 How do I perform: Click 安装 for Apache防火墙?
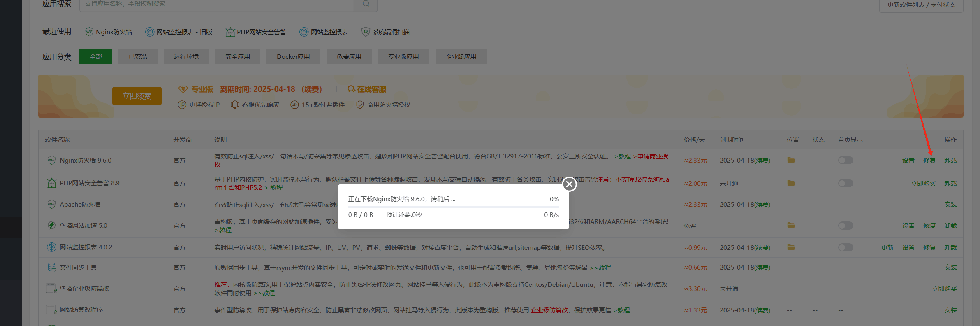click(x=950, y=204)
